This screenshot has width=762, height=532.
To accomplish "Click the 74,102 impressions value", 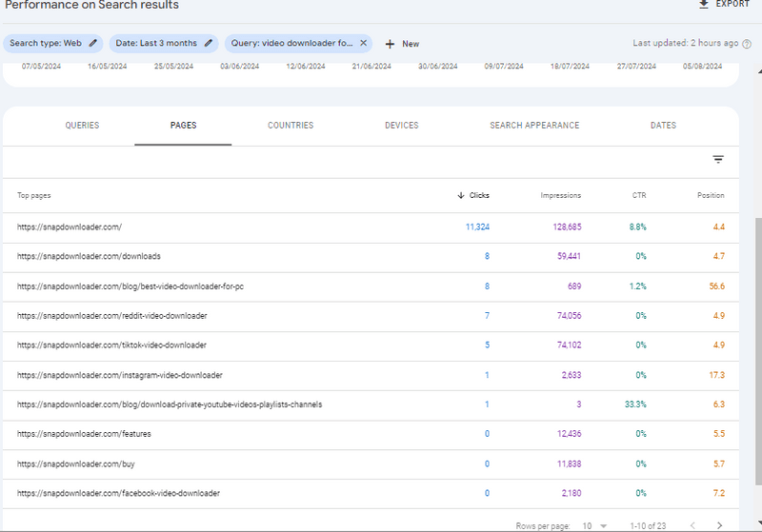I will 569,345.
